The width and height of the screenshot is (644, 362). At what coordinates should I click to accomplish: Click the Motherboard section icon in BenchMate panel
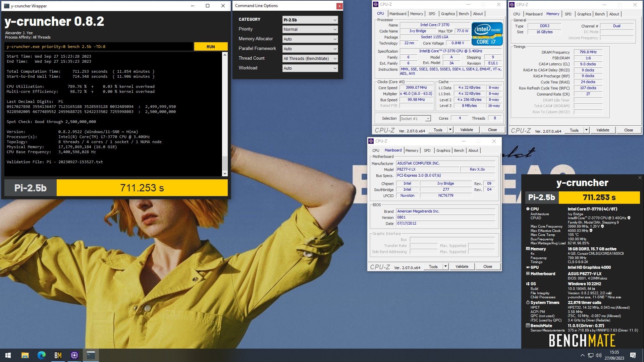tap(528, 274)
